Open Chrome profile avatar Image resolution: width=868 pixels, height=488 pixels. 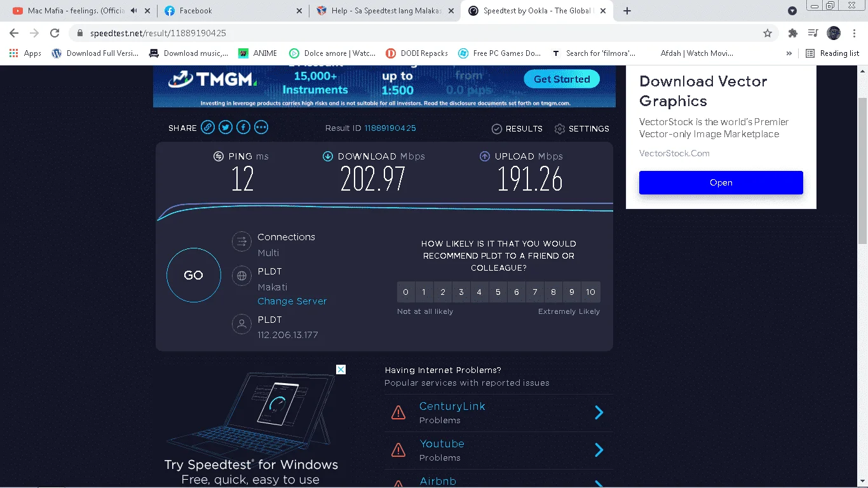(x=834, y=33)
